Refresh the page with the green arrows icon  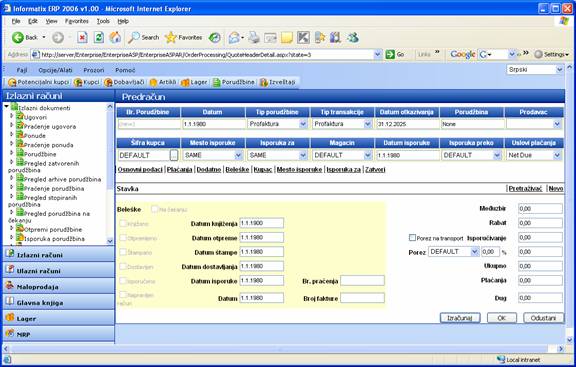[98, 37]
